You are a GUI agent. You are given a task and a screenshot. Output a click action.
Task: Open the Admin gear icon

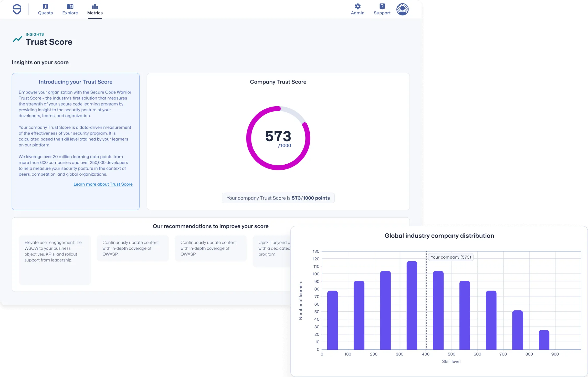[x=358, y=6]
